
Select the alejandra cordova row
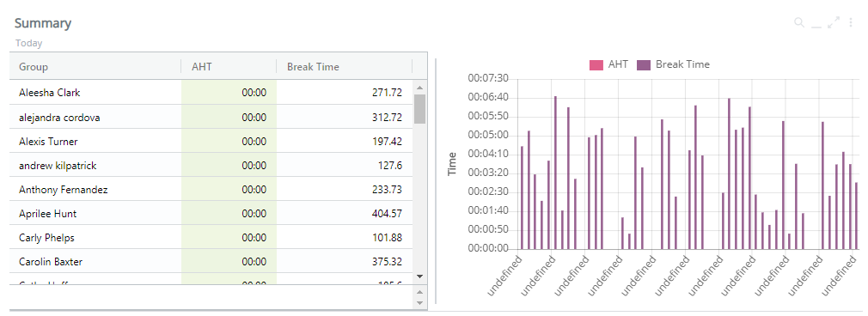(211, 117)
